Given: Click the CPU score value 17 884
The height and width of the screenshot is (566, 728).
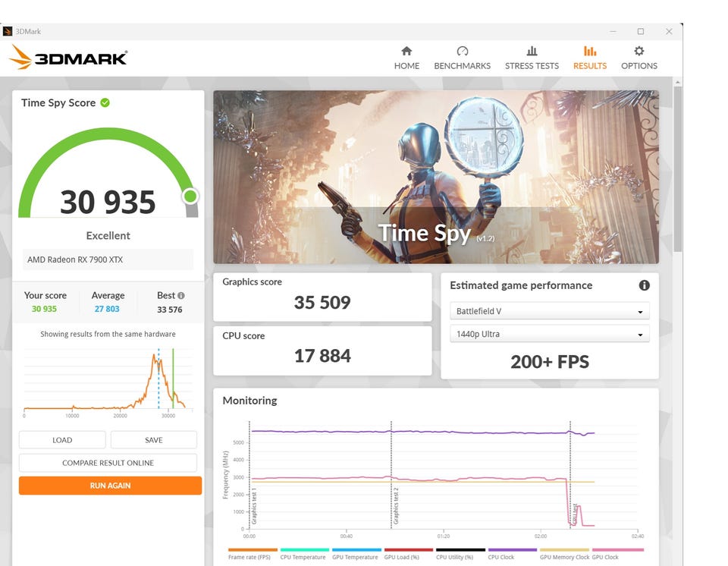Looking at the screenshot, I should click(322, 356).
